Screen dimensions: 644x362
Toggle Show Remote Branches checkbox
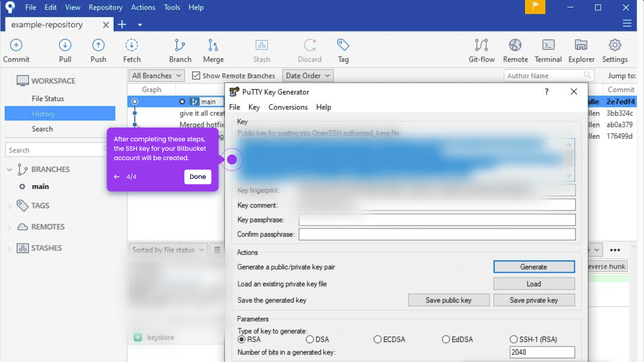click(x=196, y=76)
